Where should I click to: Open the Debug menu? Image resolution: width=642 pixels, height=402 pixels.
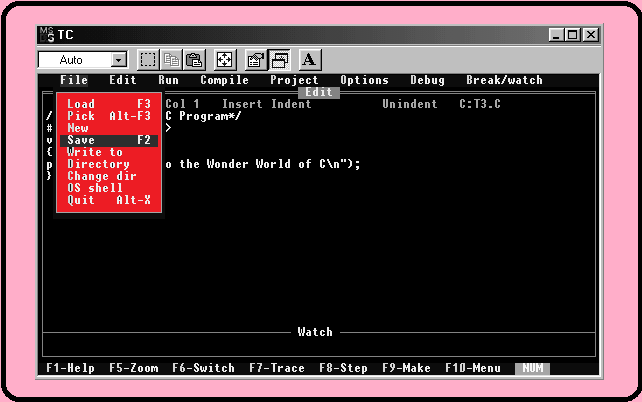(427, 80)
